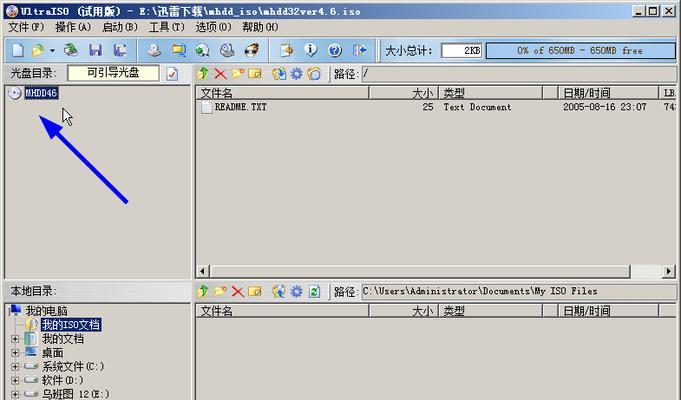Select 我的ISO文档 in local tree
The width and height of the screenshot is (681, 400).
(71, 325)
